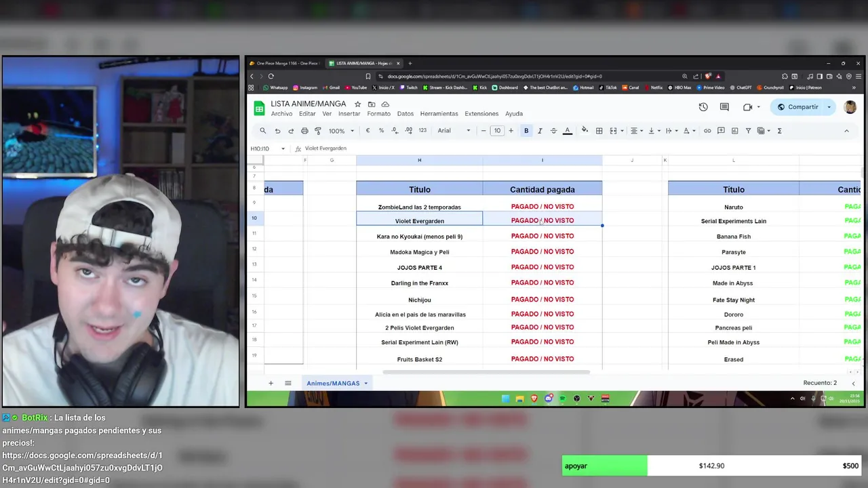868x488 pixels.
Task: Open the Google Sheets home icon
Action: [x=259, y=108]
